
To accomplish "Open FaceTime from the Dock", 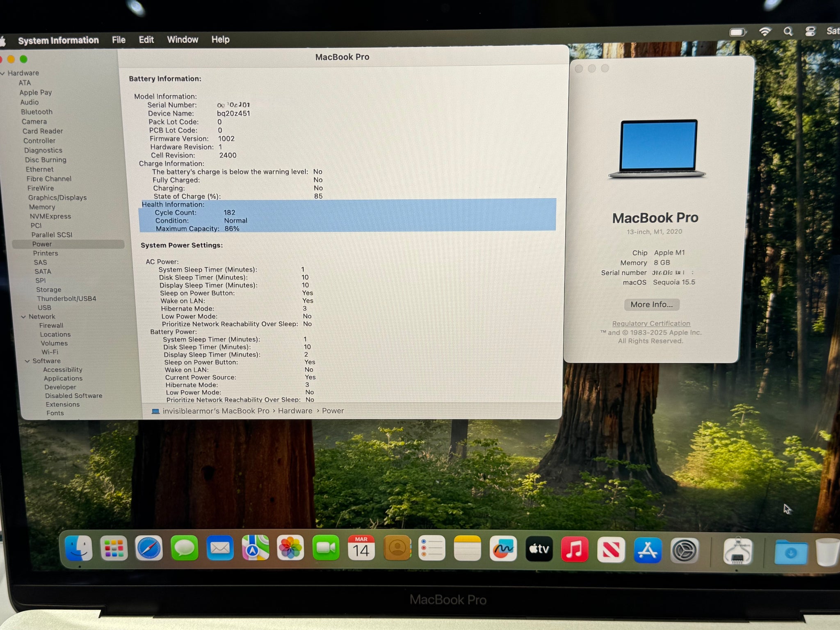I will click(326, 549).
